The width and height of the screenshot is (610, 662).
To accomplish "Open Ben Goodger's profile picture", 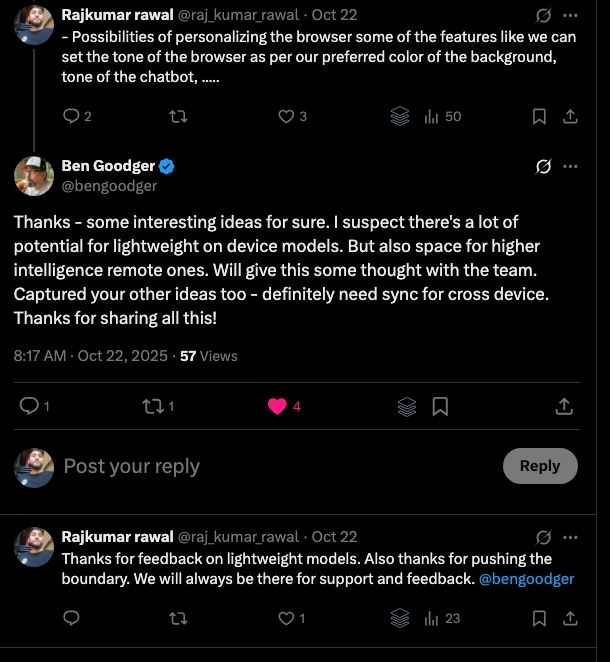I will click(x=34, y=176).
